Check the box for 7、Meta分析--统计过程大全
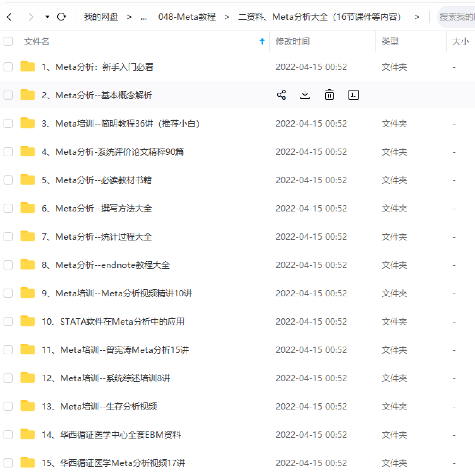The image size is (475, 476). click(8, 237)
